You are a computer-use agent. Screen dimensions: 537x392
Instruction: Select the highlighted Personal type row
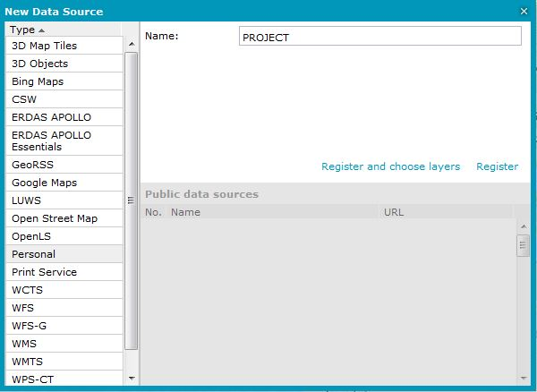64,254
